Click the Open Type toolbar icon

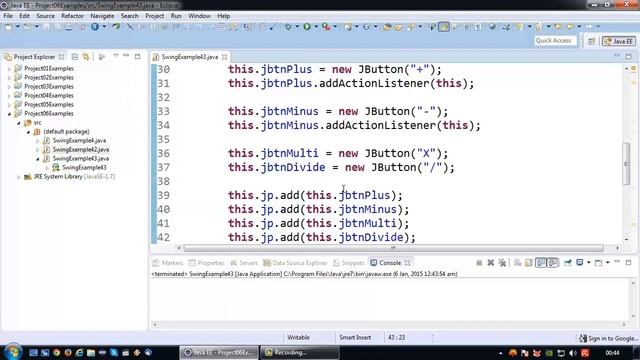coord(387,27)
